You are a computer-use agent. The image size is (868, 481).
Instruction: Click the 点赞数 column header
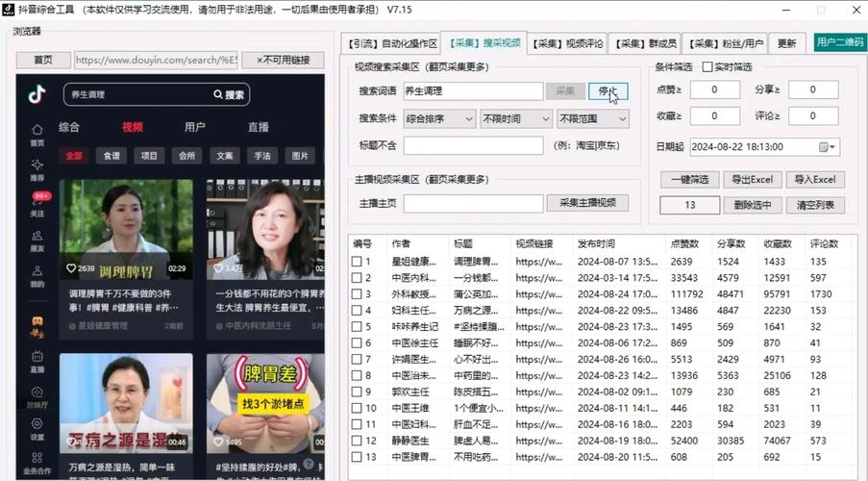[684, 243]
